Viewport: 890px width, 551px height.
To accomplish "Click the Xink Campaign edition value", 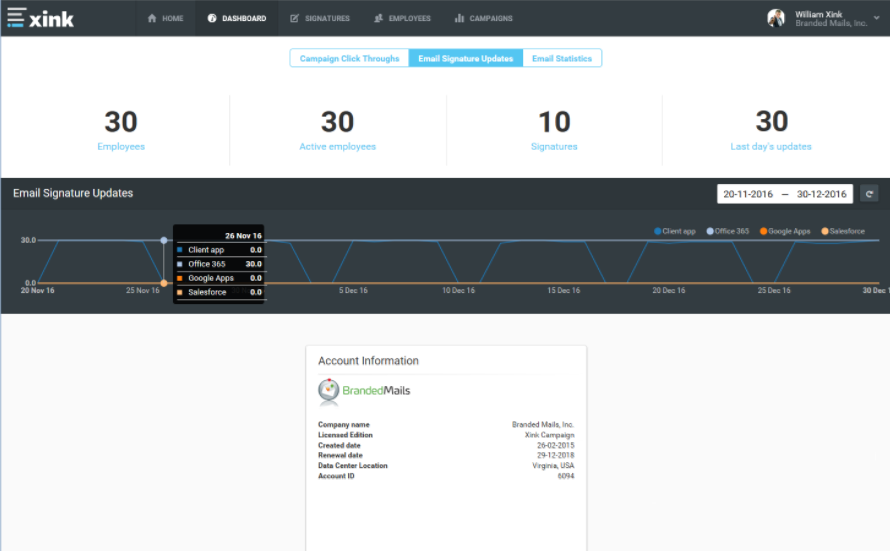I will tap(549, 435).
